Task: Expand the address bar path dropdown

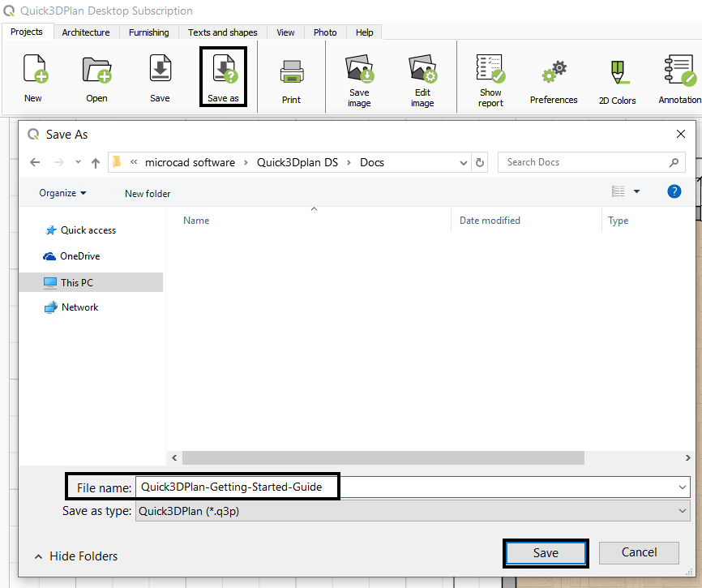Action: click(x=464, y=162)
